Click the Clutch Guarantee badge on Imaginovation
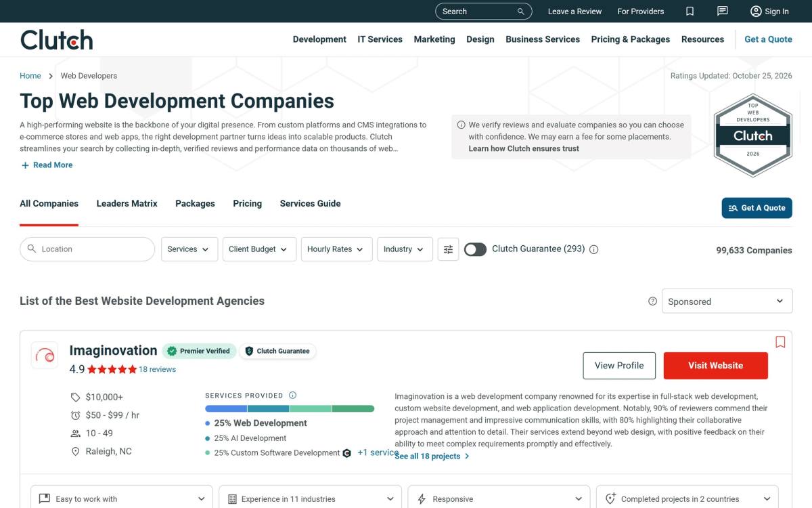This screenshot has width=812, height=508. click(277, 351)
